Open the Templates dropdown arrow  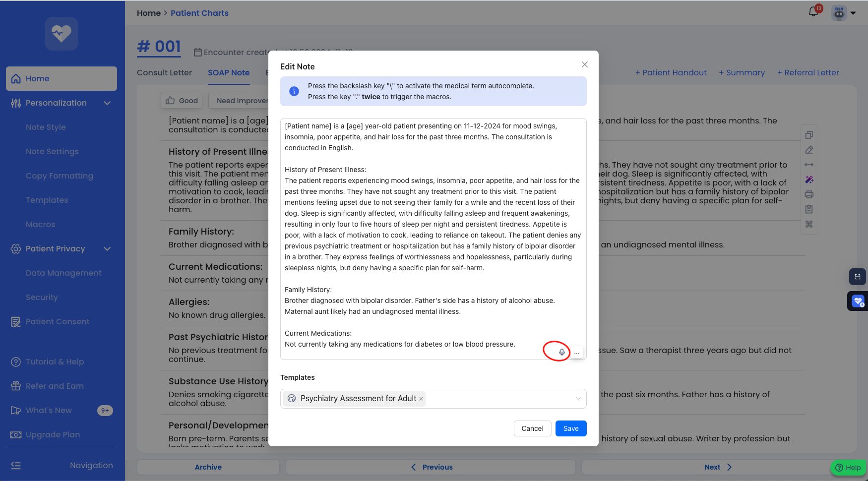tap(578, 399)
